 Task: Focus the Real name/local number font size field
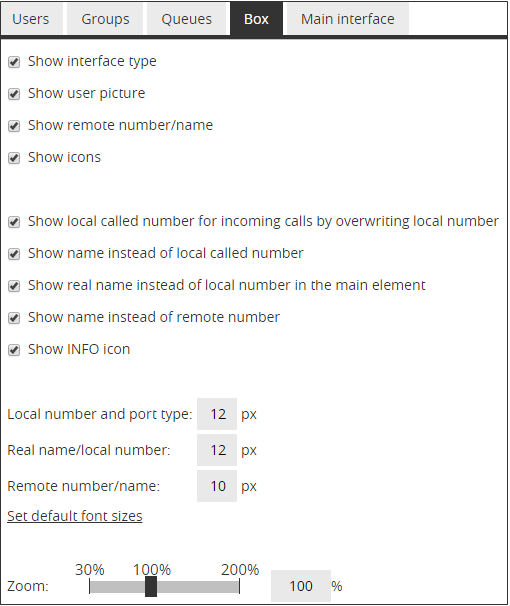(x=217, y=450)
